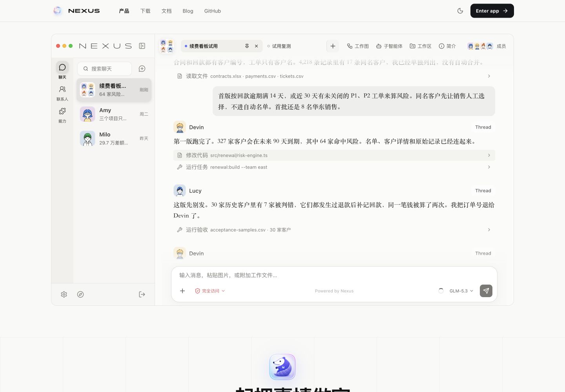
Task: Open Thread on Lucy's message
Action: click(483, 191)
